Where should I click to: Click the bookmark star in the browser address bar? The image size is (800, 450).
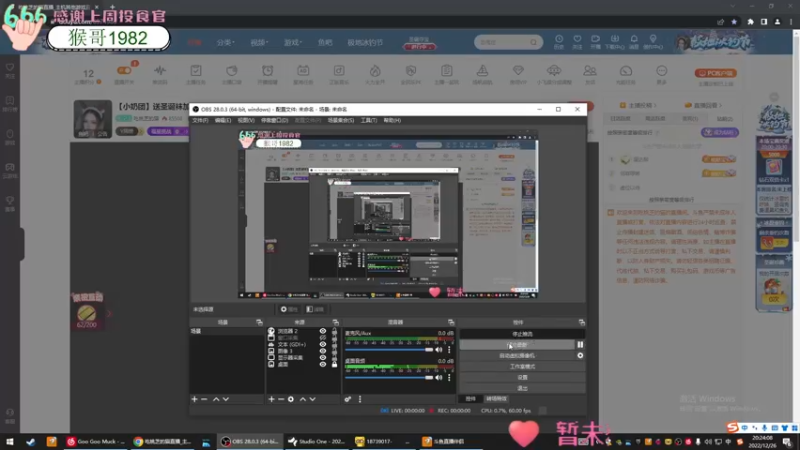(x=734, y=22)
